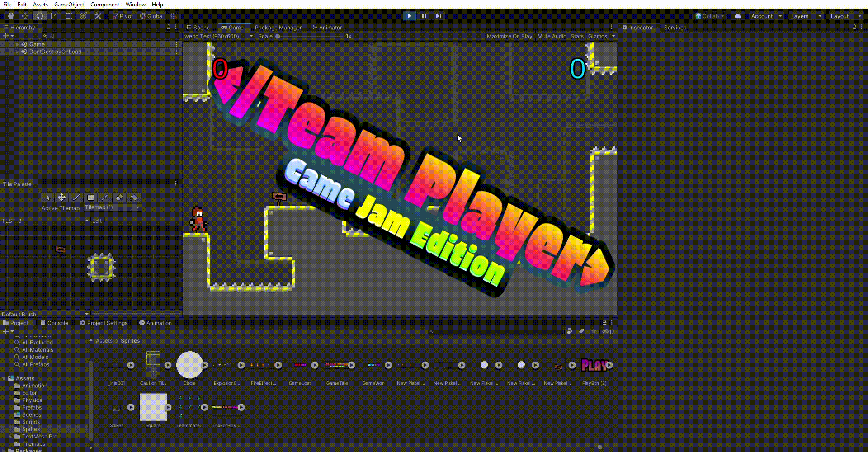Lock the Project panel
868x452 pixels.
tap(604, 322)
